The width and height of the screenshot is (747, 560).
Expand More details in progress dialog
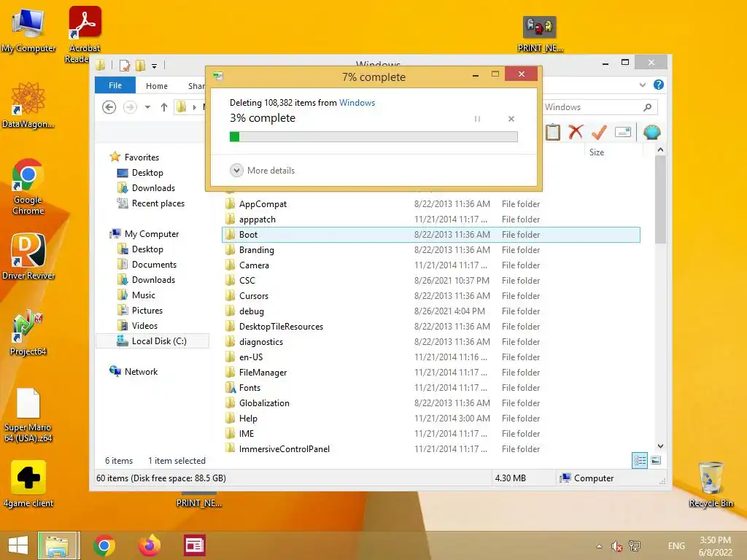(263, 171)
